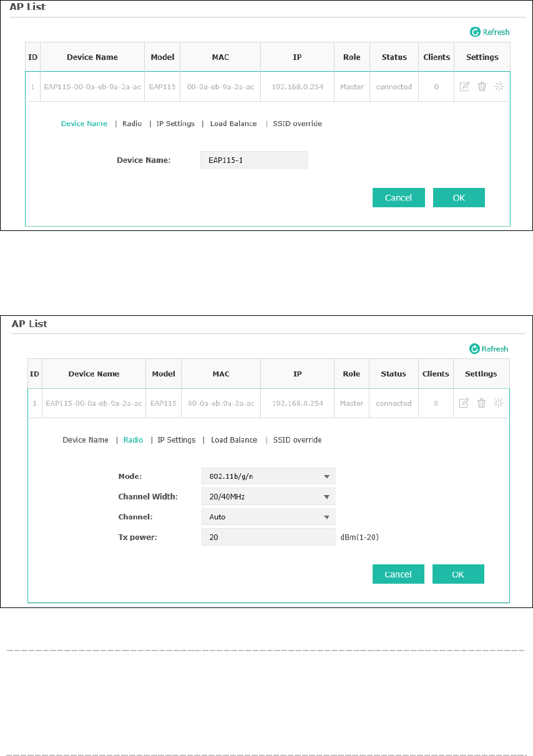Click edit pencil icon in upper AP List row
This screenshot has width=533, height=756.
464,87
